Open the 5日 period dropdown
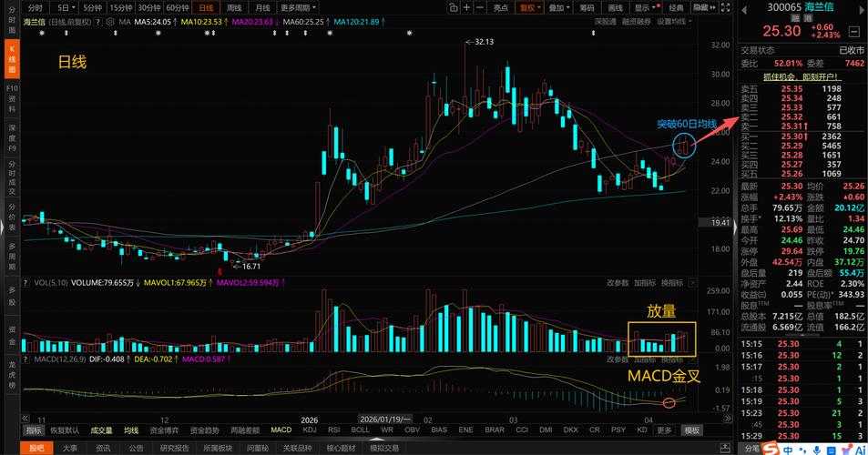This screenshot has height=455, width=868. pos(66,8)
